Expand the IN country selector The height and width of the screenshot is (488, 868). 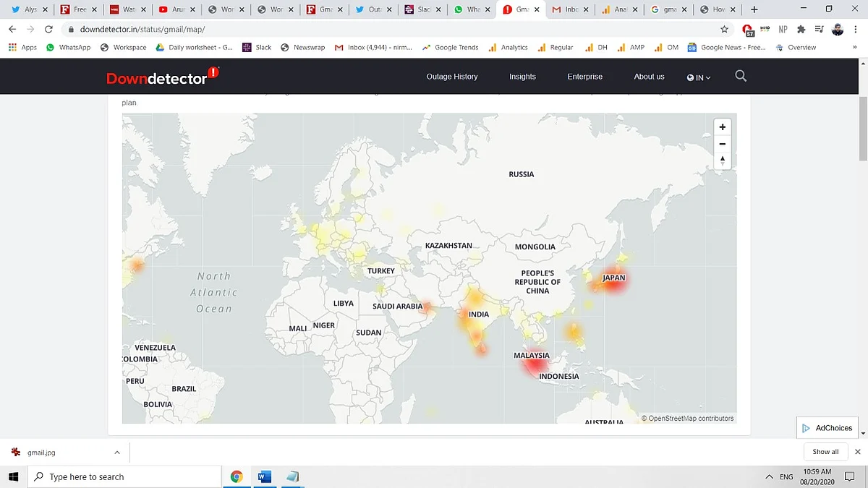pos(699,77)
